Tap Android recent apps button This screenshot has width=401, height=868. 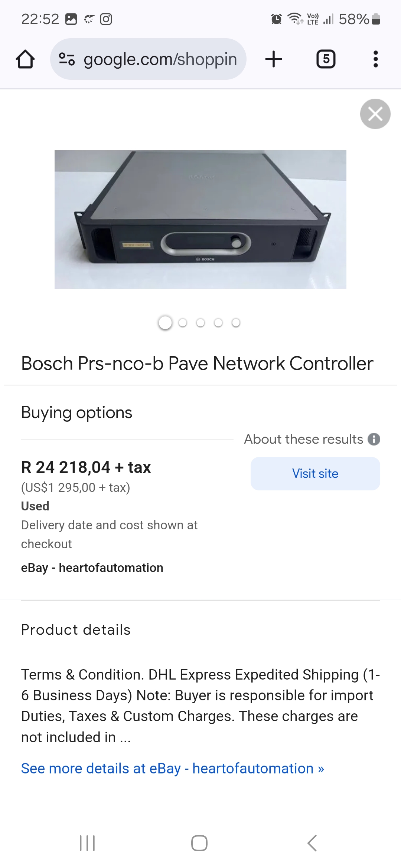coord(88,843)
